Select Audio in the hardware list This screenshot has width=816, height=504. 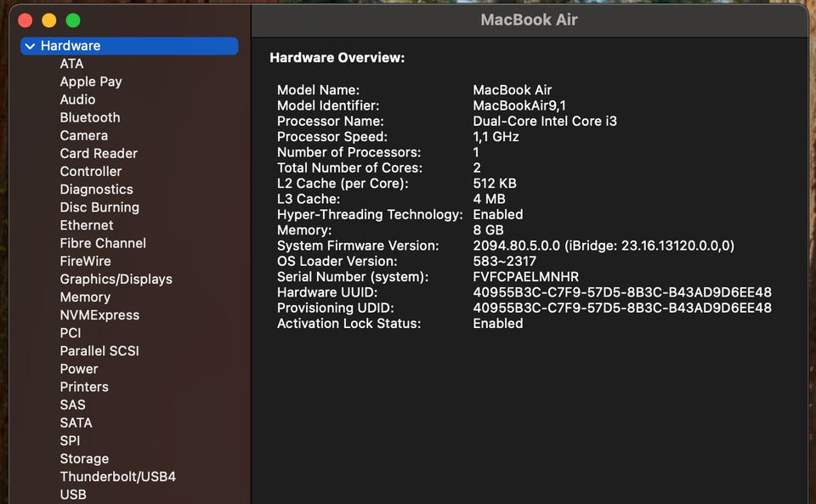[x=77, y=99]
